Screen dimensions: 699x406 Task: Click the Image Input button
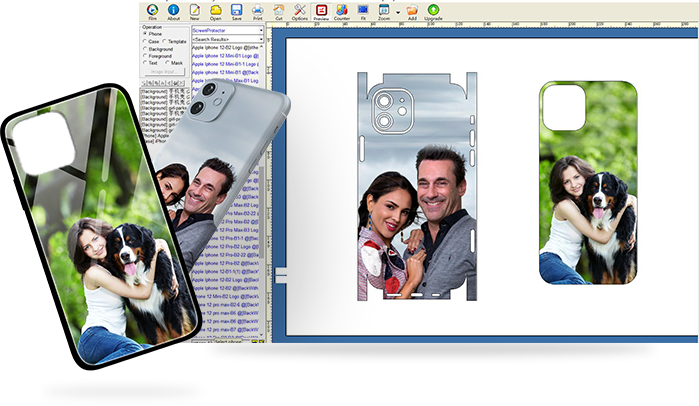coord(163,71)
